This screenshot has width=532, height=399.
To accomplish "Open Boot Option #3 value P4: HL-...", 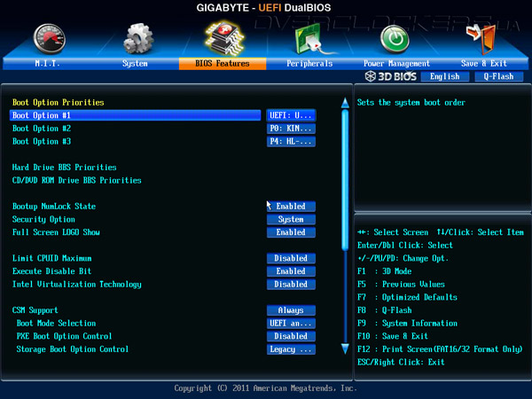I will (291, 142).
